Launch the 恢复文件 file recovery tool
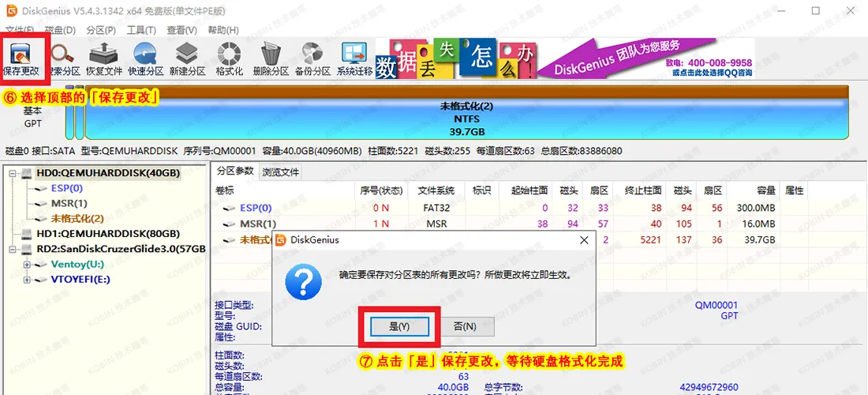This screenshot has height=395, width=868. (105, 59)
